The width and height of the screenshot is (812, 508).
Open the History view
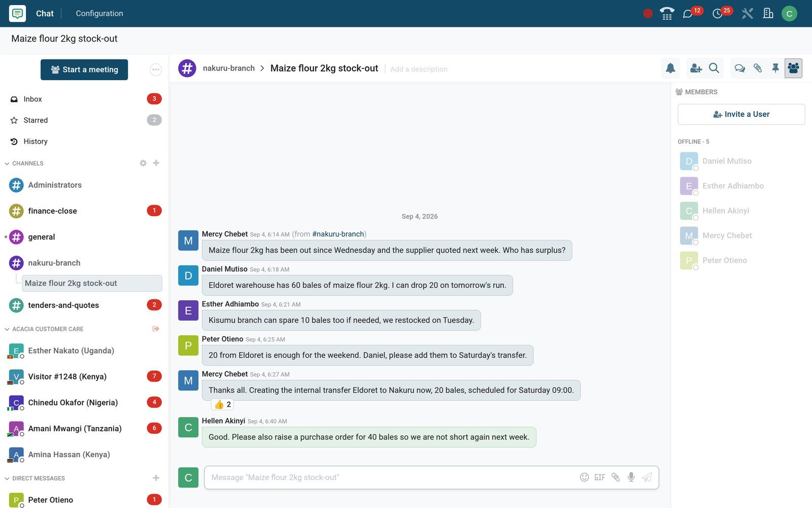pos(84,142)
